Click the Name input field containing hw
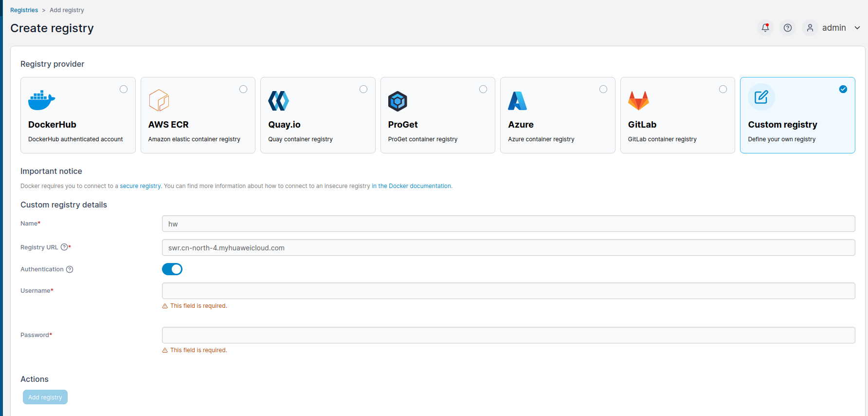 508,224
